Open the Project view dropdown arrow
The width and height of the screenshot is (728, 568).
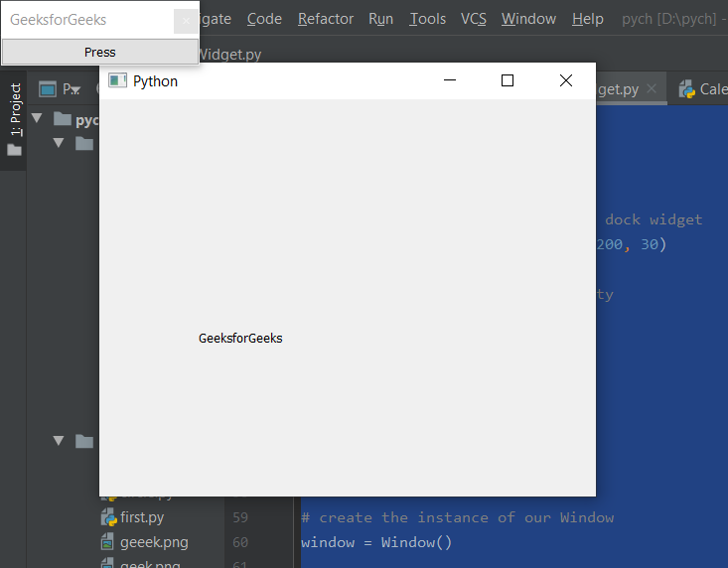click(77, 90)
